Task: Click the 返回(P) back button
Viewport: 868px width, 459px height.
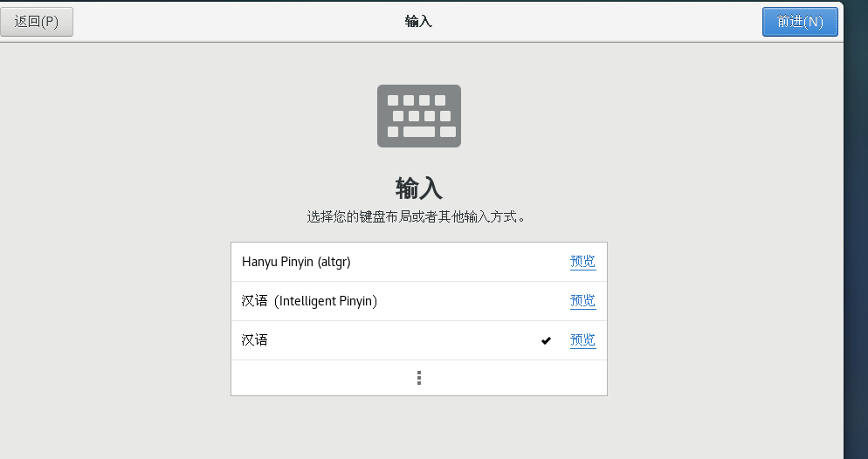Action: 36,22
